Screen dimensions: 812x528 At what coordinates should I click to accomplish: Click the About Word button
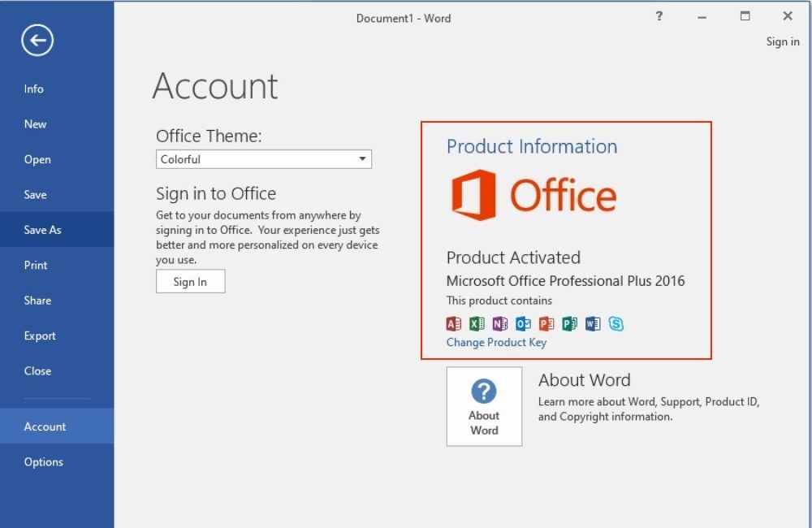(484, 406)
